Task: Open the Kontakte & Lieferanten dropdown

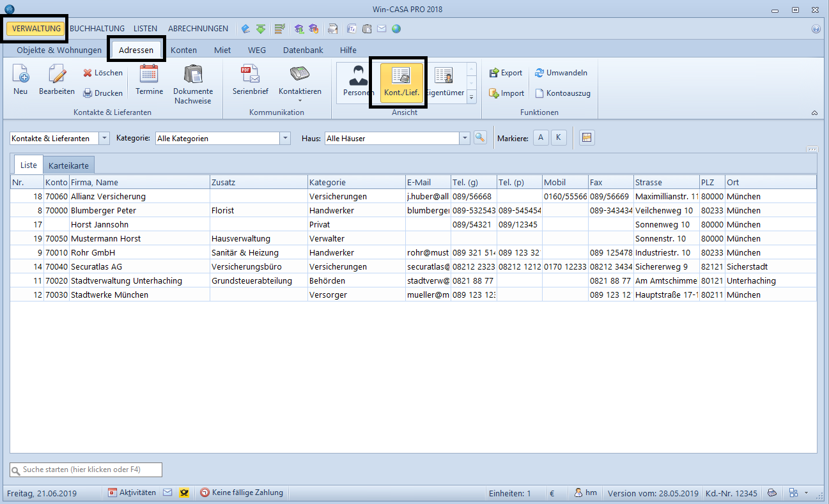Action: tap(104, 138)
